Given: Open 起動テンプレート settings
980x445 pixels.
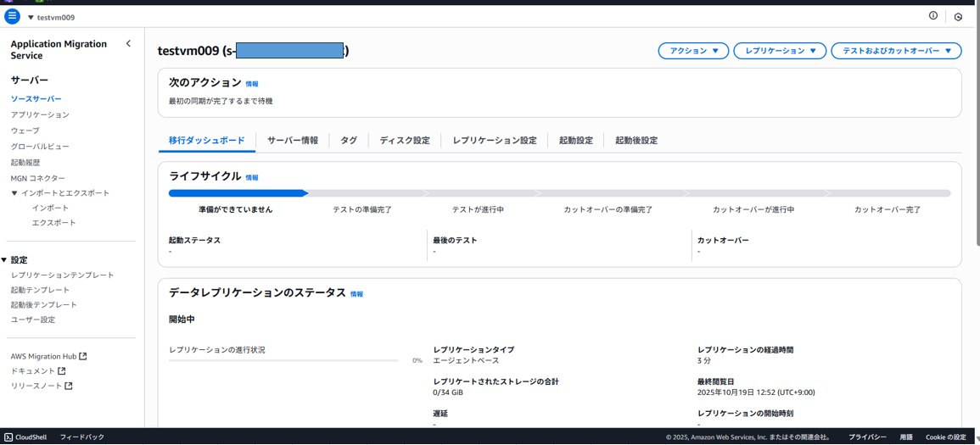Looking at the screenshot, I should 40,290.
